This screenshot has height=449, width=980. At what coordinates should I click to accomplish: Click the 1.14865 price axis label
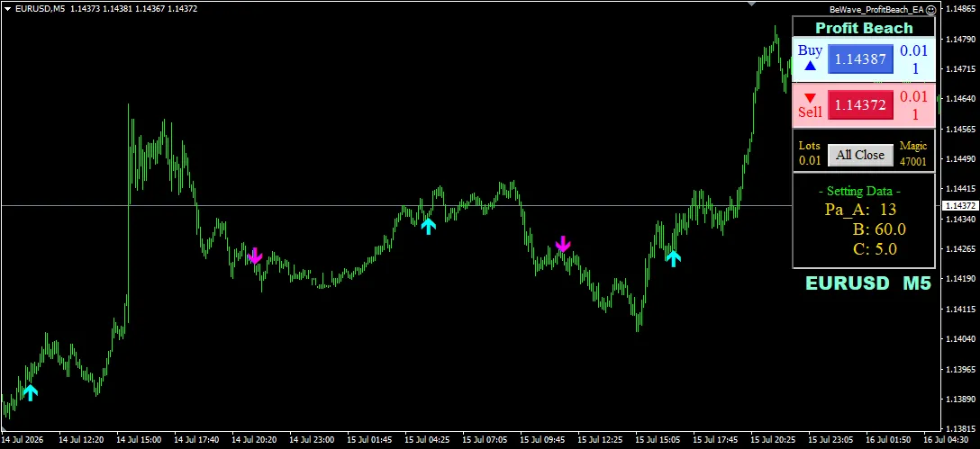click(961, 9)
